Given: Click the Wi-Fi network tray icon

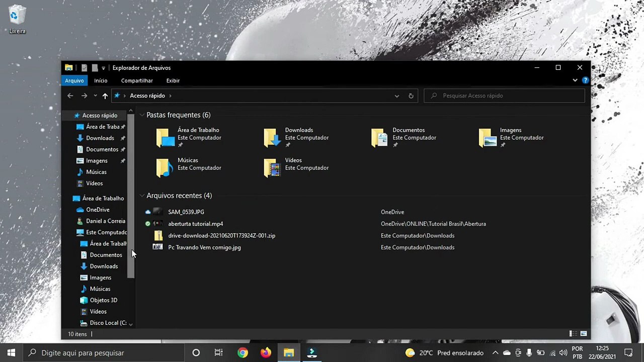Looking at the screenshot, I should [x=552, y=353].
